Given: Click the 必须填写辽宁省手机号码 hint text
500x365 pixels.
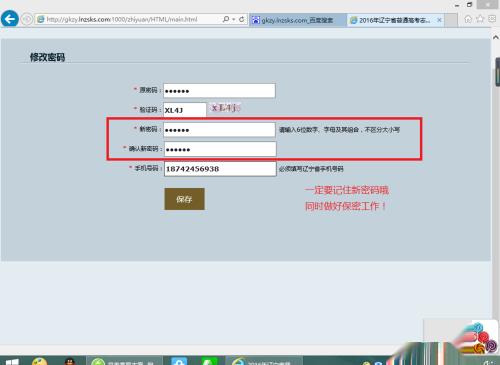Looking at the screenshot, I should (x=311, y=169).
